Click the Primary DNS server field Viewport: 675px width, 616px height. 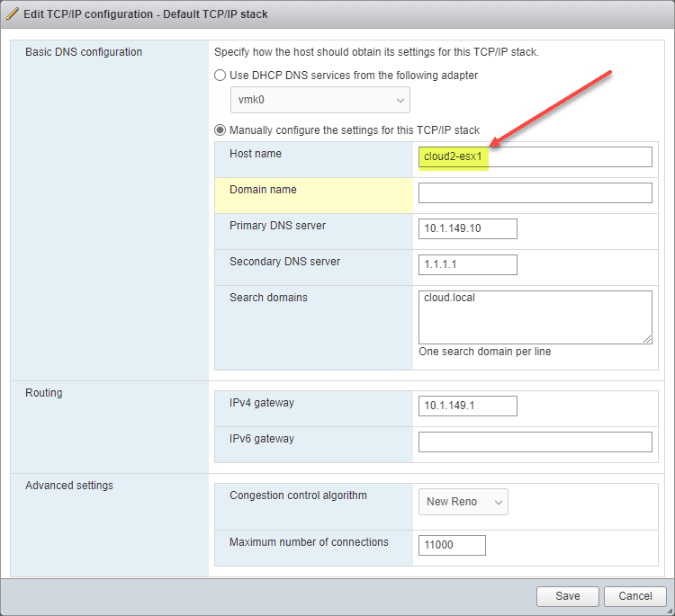(467, 228)
